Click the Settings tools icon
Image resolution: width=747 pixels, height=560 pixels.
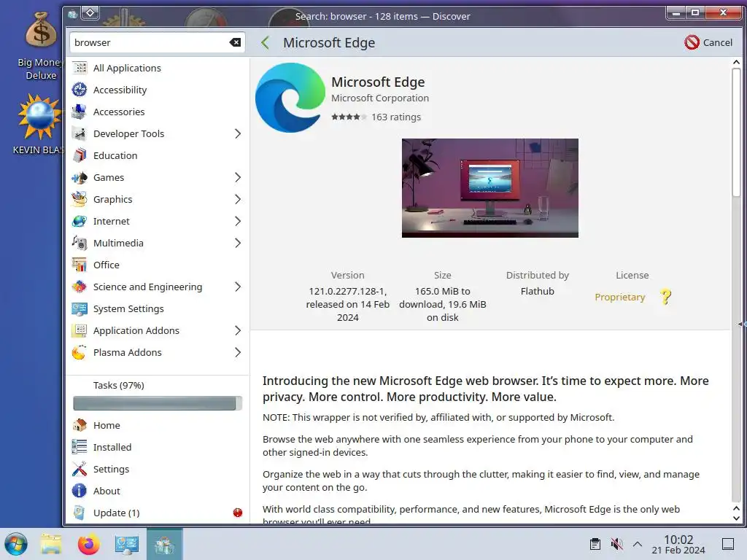click(80, 469)
